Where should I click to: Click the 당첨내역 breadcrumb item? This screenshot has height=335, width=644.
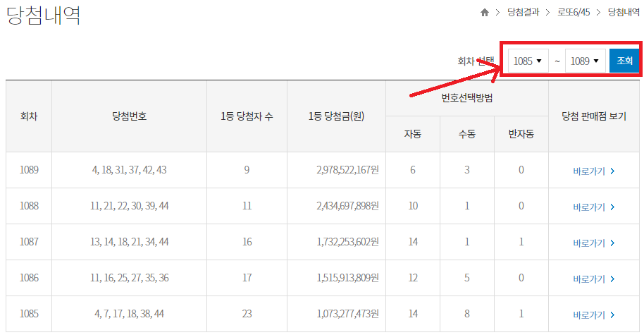(x=624, y=12)
